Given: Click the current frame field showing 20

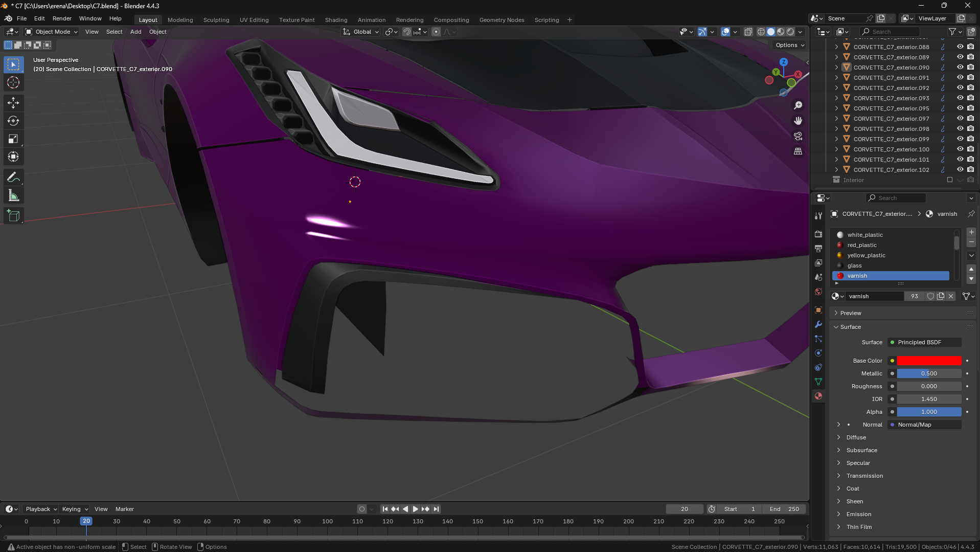Looking at the screenshot, I should [685, 509].
